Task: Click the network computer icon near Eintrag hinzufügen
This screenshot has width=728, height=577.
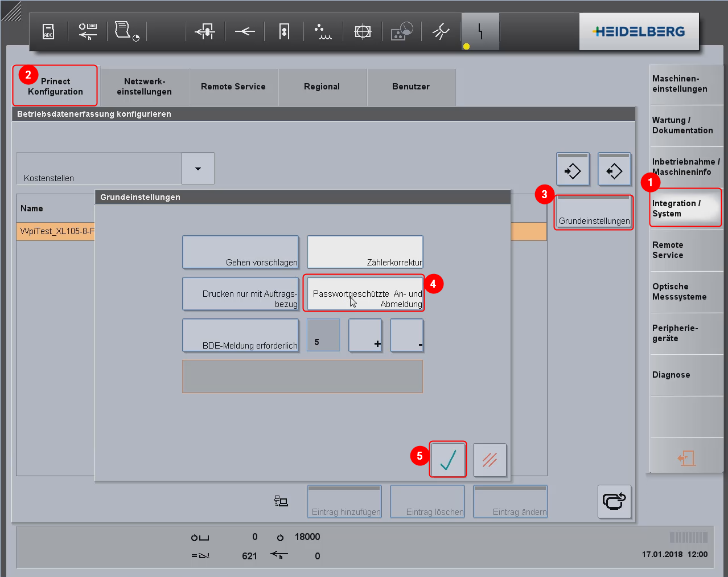Action: (x=281, y=501)
